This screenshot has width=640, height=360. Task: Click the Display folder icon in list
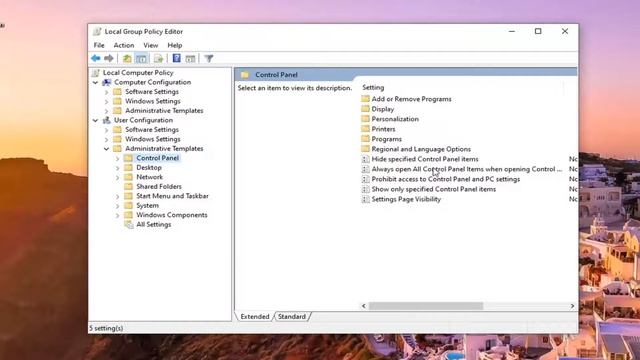coord(365,109)
